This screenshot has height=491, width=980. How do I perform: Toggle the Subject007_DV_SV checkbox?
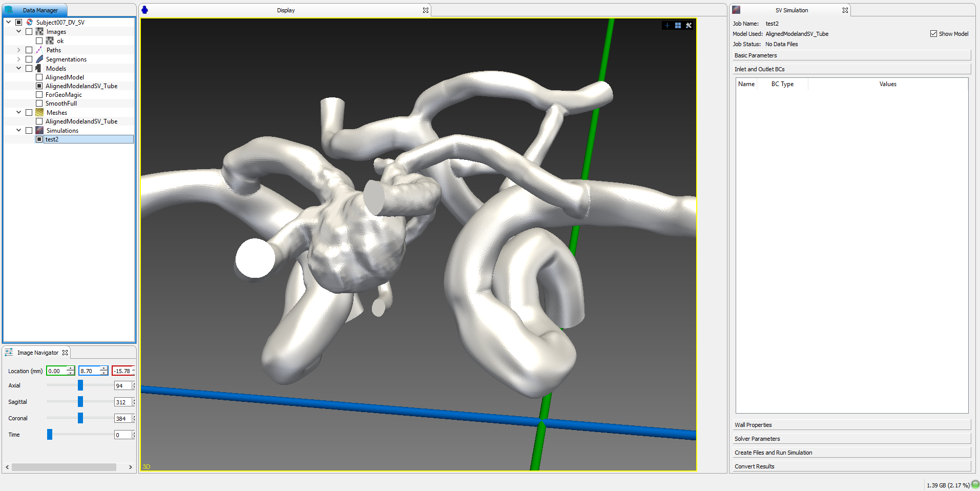click(x=19, y=22)
